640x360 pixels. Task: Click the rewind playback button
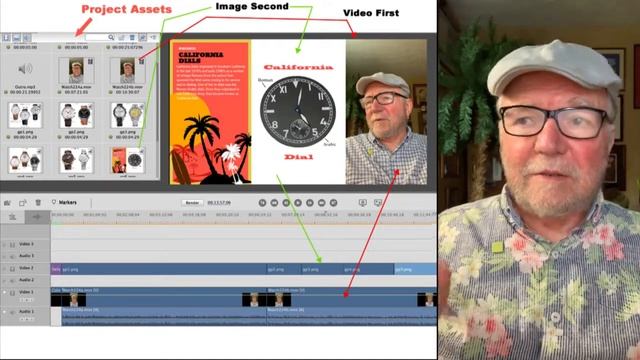[274, 203]
